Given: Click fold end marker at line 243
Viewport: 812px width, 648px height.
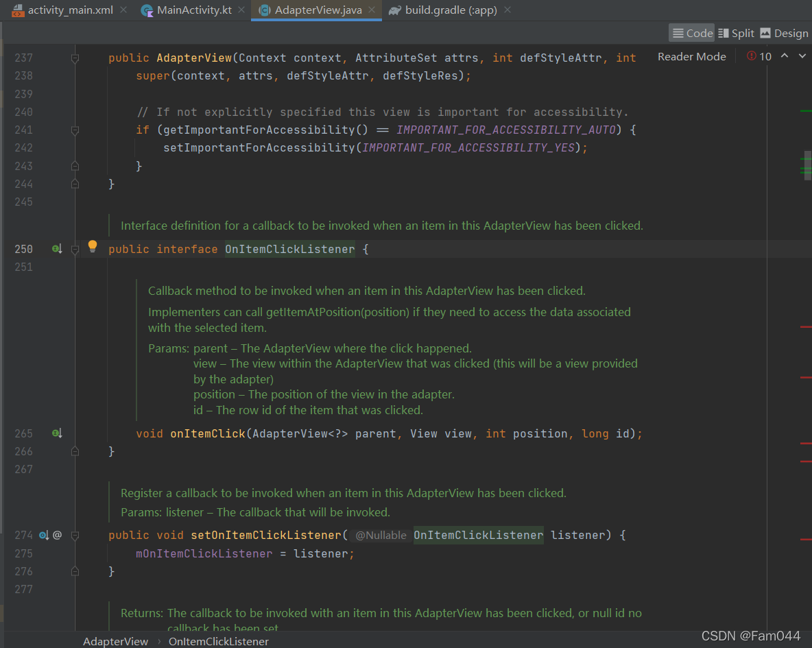Looking at the screenshot, I should coord(75,166).
